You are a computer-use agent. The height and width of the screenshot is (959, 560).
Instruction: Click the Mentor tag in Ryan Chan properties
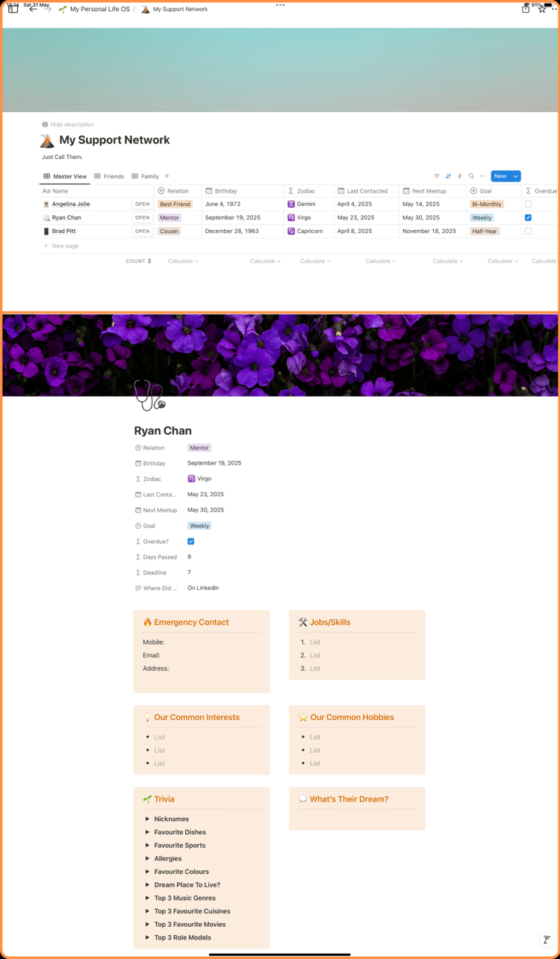(199, 448)
